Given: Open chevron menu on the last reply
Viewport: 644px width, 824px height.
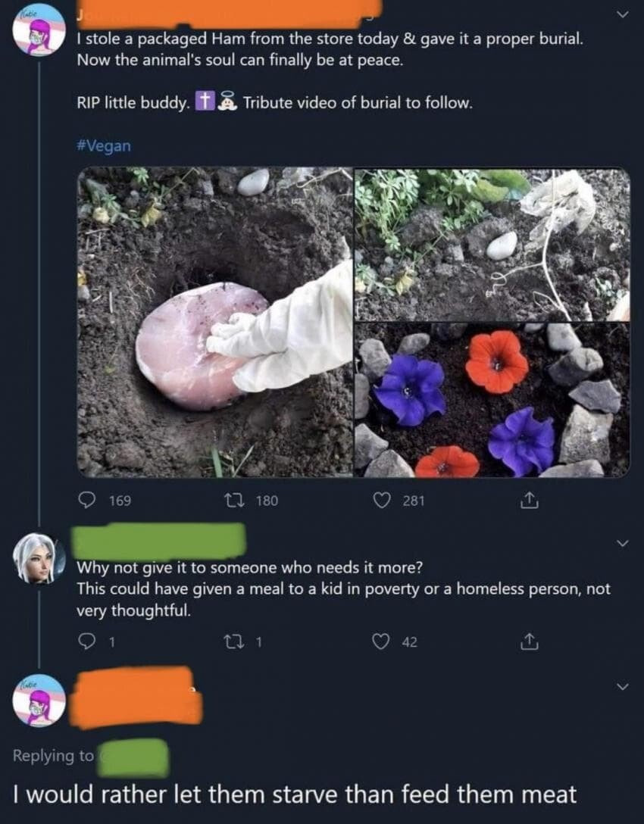Looking at the screenshot, I should click(x=622, y=686).
